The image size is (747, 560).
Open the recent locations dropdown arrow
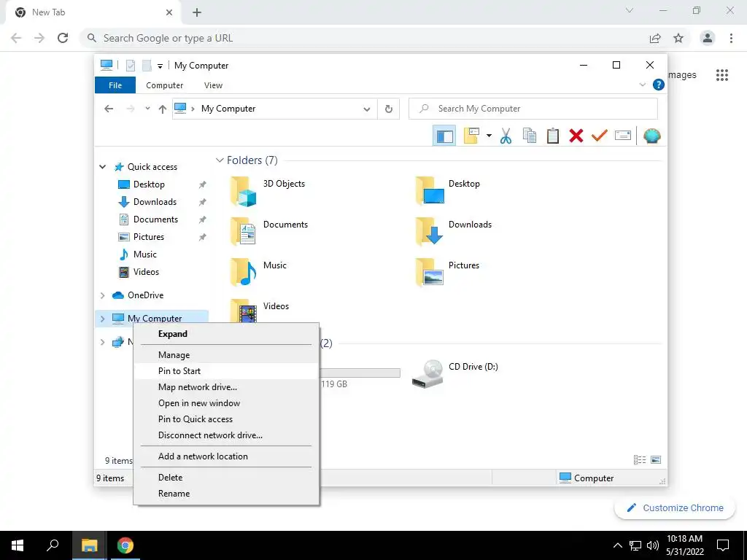pyautogui.click(x=147, y=109)
